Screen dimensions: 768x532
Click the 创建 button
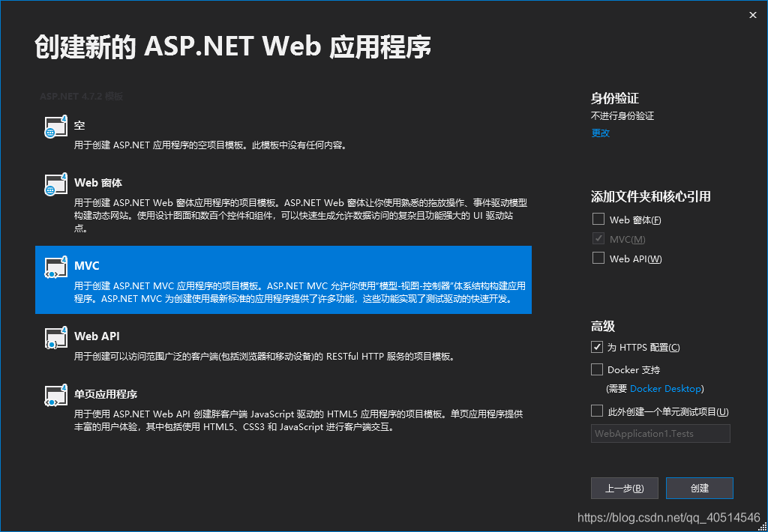700,488
